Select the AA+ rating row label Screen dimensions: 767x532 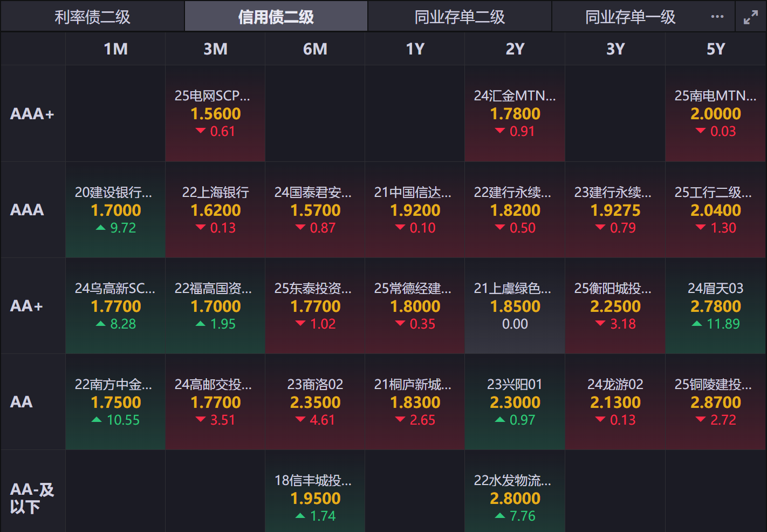coord(33,306)
